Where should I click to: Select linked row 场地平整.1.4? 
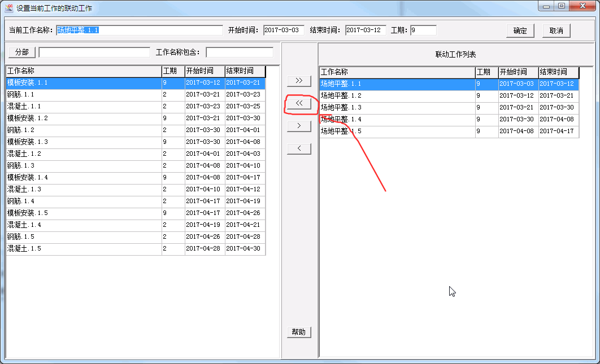(449, 120)
